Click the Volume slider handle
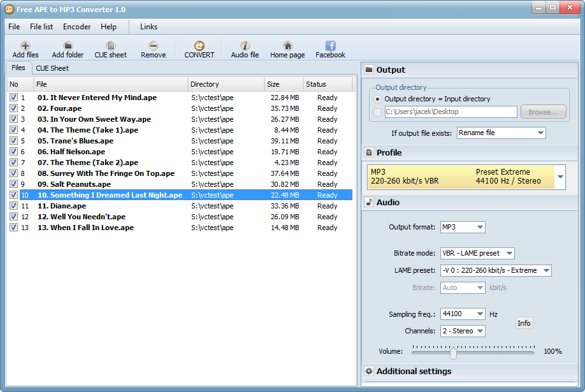585x392 pixels. (x=453, y=353)
